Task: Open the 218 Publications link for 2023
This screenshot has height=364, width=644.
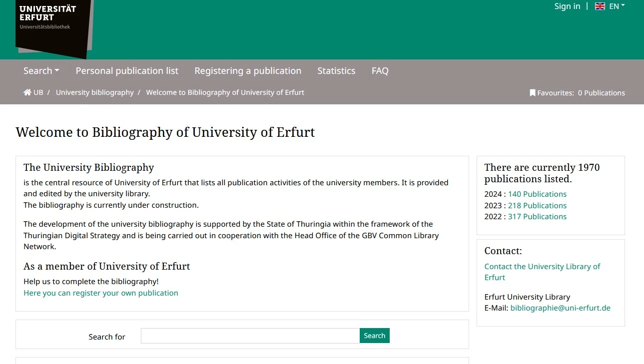Action: tap(537, 206)
